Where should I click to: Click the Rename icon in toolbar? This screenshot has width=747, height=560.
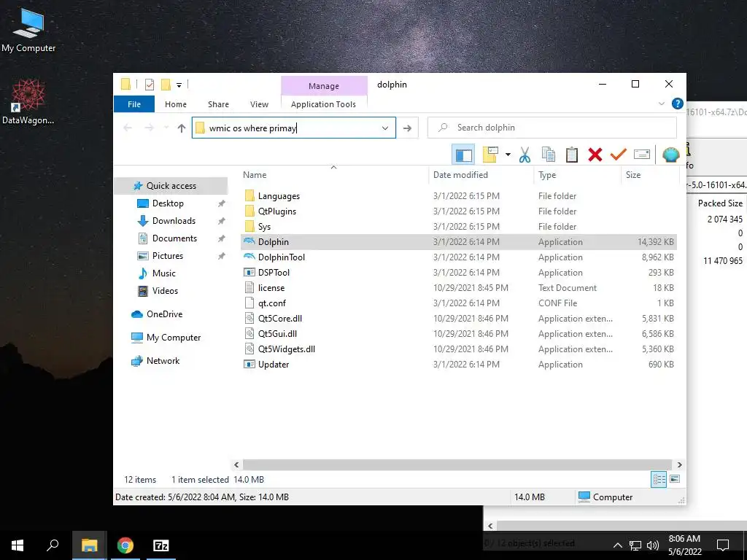click(642, 155)
